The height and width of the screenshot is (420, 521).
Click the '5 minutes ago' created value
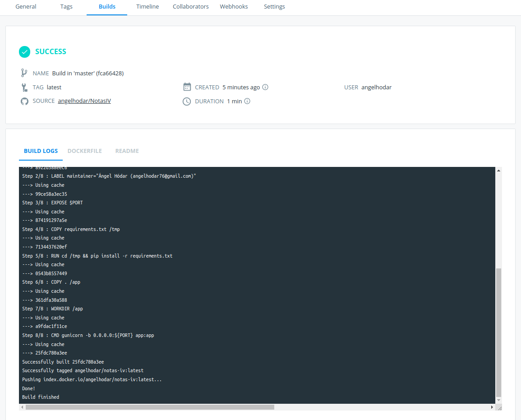[x=241, y=87]
